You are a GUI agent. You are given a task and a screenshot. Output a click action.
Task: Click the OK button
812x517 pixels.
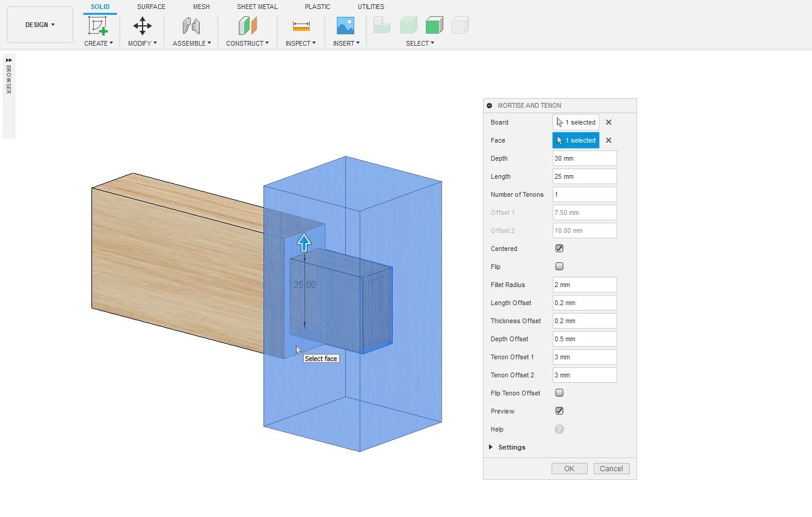pyautogui.click(x=569, y=469)
